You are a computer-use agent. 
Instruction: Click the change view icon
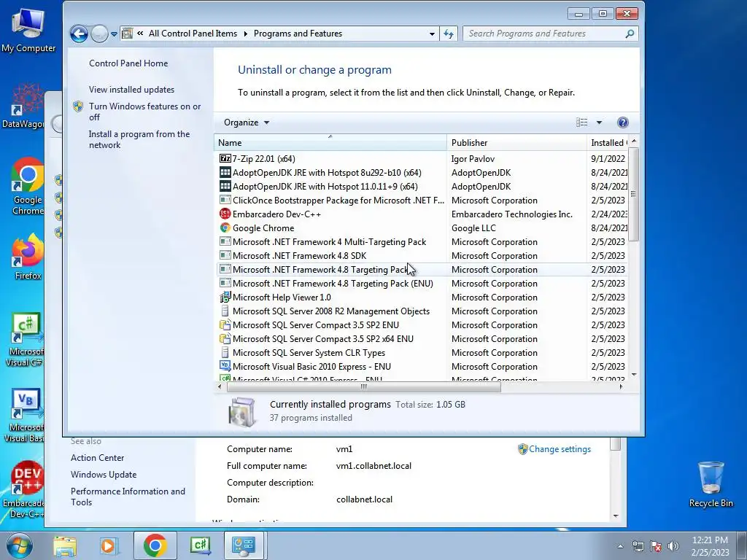tap(581, 122)
